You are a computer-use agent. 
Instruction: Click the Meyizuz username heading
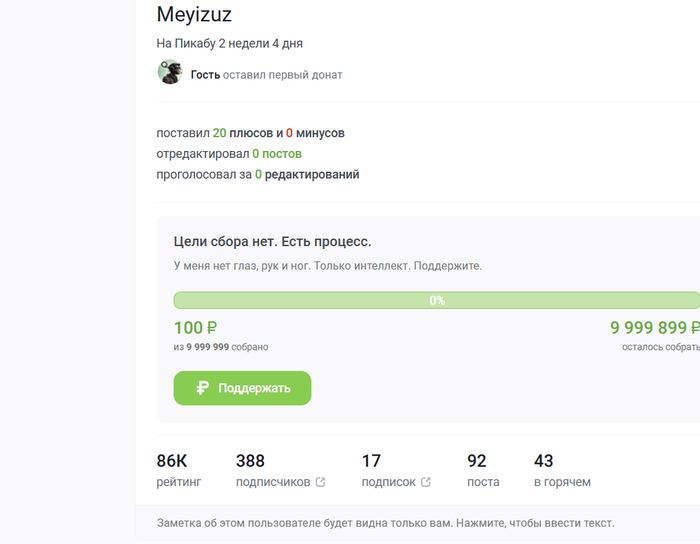pos(194,14)
